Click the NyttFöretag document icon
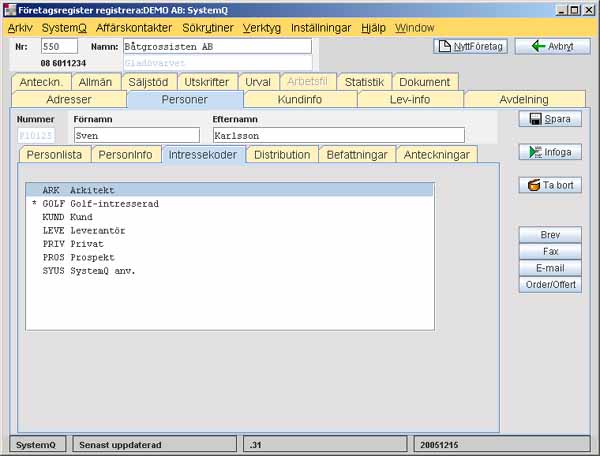 click(444, 46)
